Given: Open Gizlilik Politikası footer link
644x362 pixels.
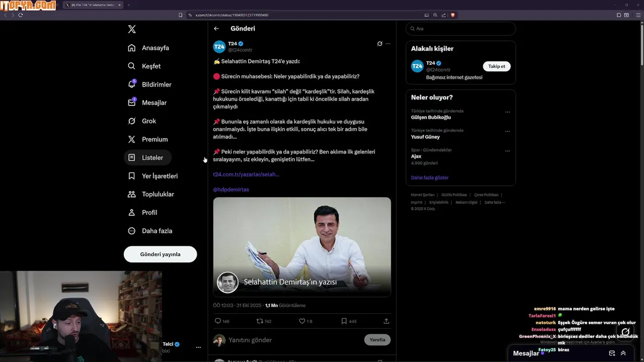Looking at the screenshot, I should (454, 195).
